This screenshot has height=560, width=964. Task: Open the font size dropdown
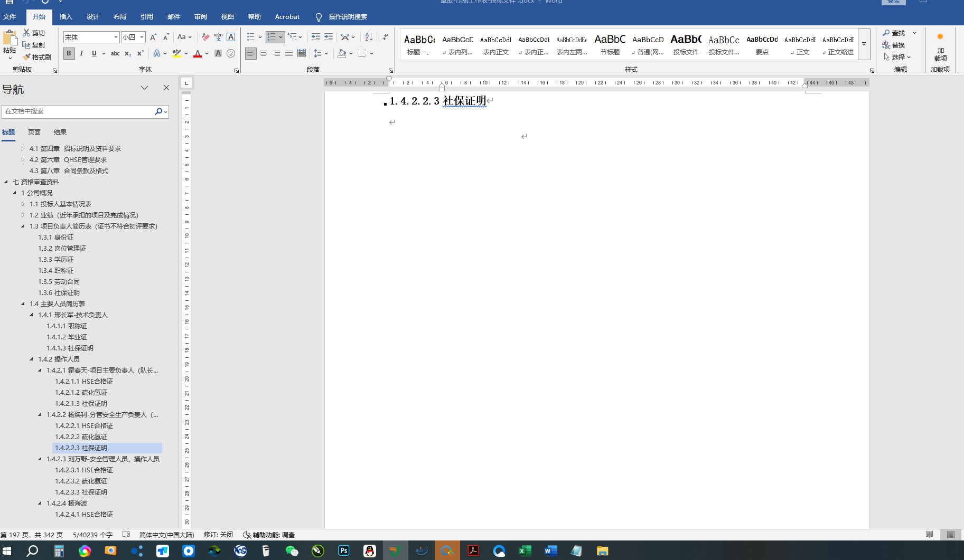point(142,37)
